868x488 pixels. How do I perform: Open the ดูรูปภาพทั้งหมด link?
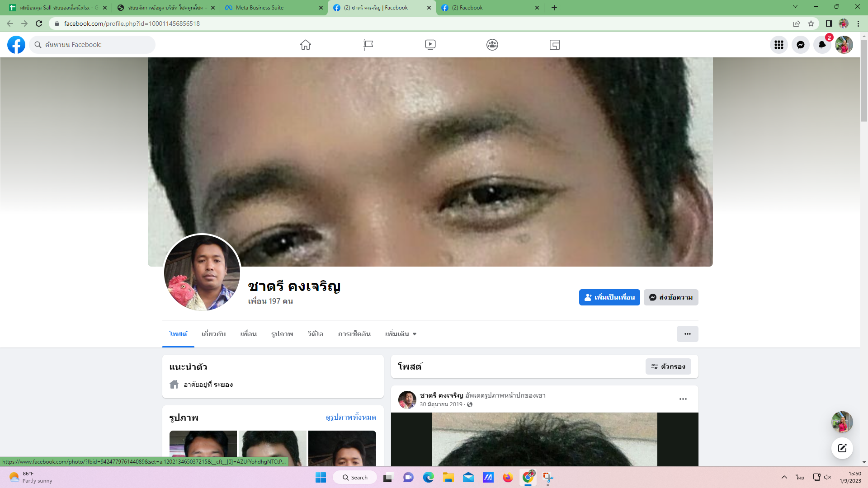(351, 417)
